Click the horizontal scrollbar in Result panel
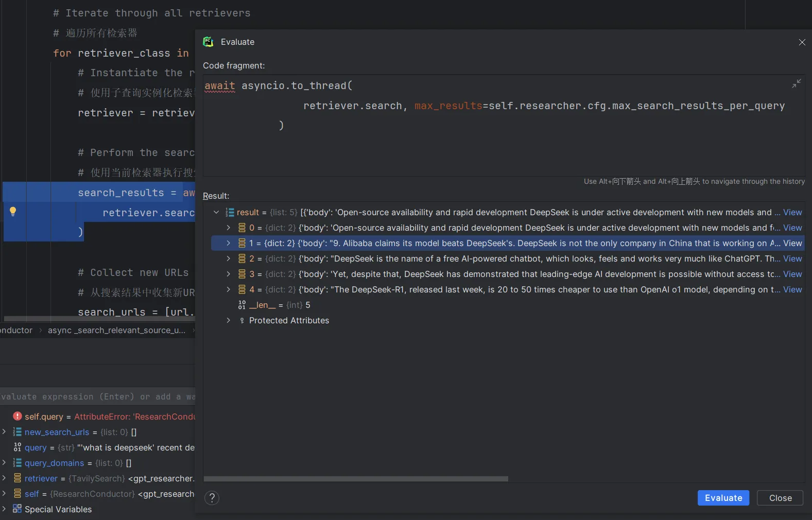The width and height of the screenshot is (812, 520). (x=356, y=479)
